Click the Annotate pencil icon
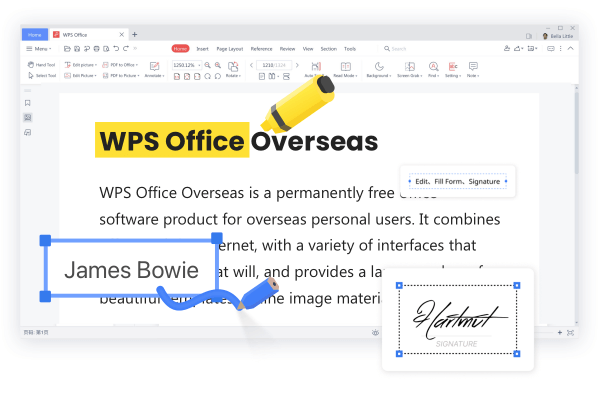The width and height of the screenshot is (600, 400). tap(154, 66)
